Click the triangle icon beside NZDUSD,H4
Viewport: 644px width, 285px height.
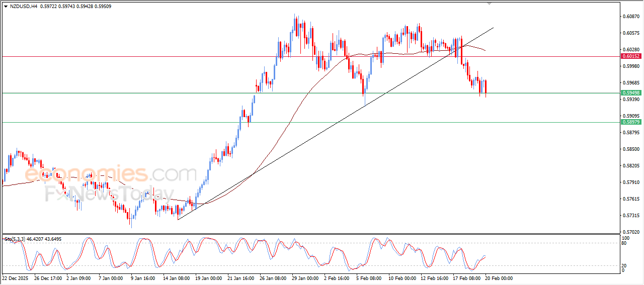click(6, 6)
